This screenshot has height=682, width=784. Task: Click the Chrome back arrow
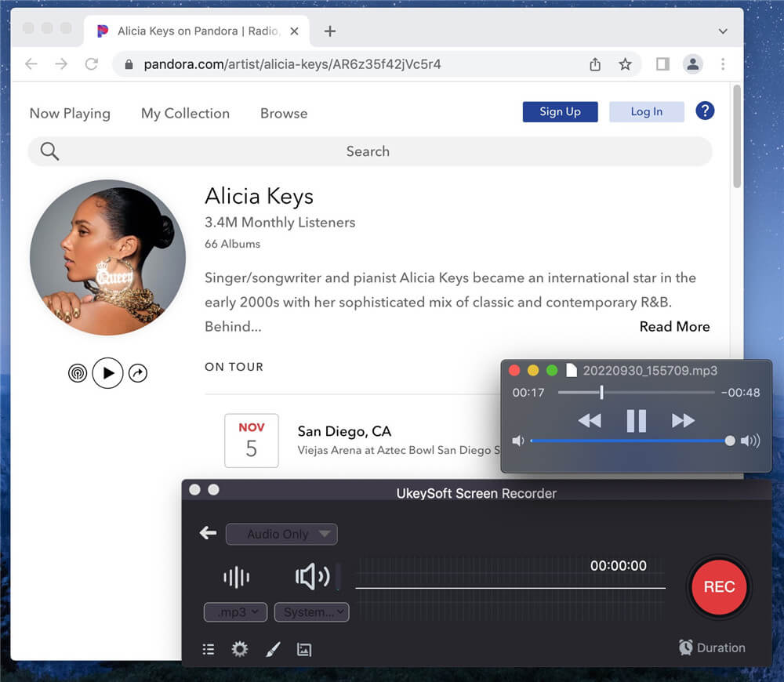click(31, 64)
